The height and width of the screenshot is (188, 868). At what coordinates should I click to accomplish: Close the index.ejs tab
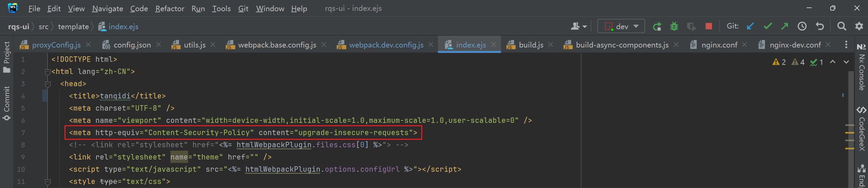tap(494, 44)
